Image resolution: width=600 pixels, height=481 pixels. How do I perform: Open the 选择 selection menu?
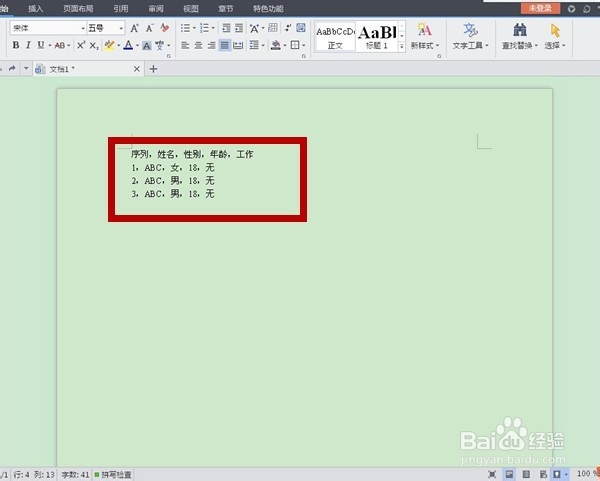(x=555, y=36)
